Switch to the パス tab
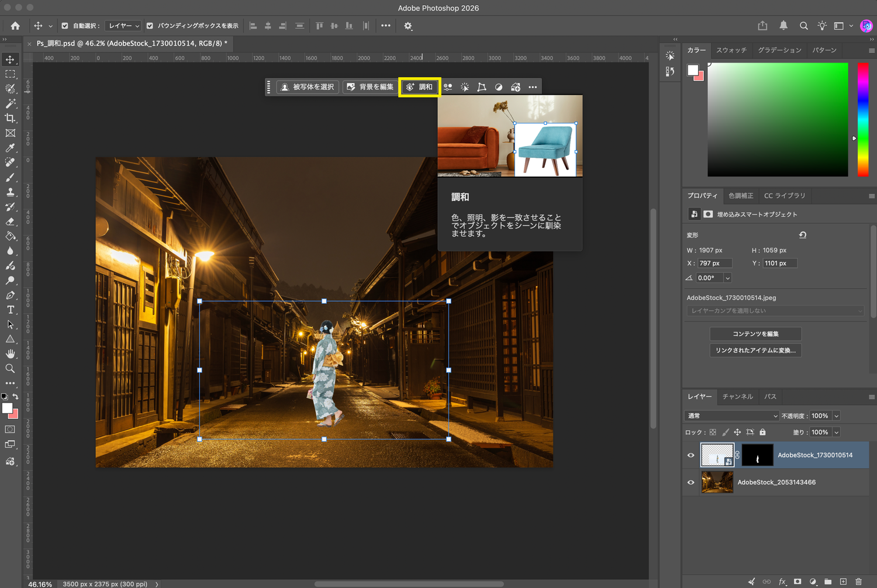This screenshot has width=877, height=588. (x=771, y=397)
